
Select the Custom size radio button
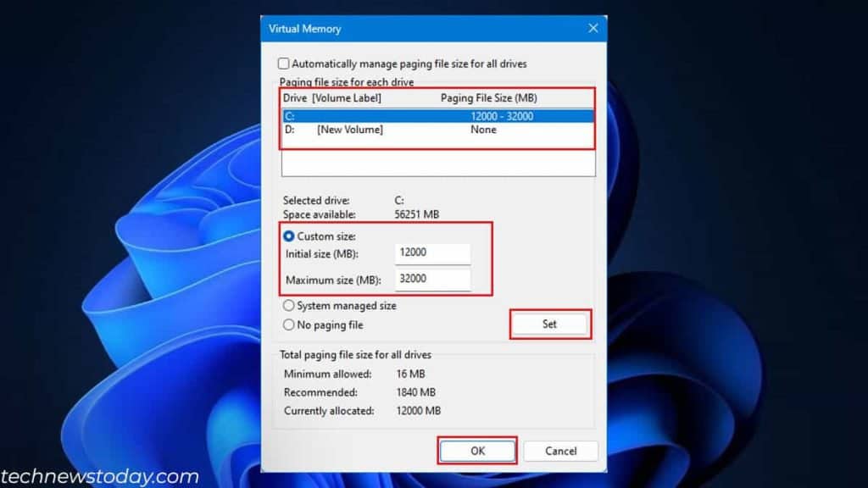(288, 236)
